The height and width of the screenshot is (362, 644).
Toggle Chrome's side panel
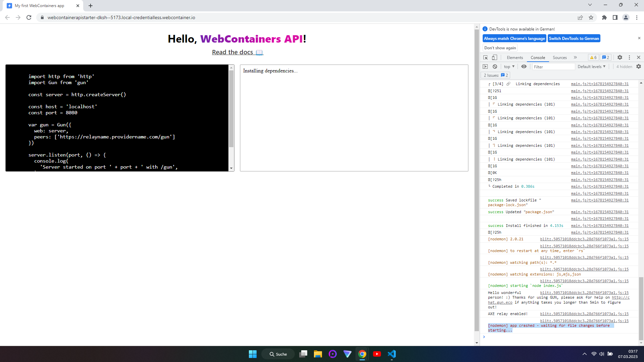[x=615, y=17]
